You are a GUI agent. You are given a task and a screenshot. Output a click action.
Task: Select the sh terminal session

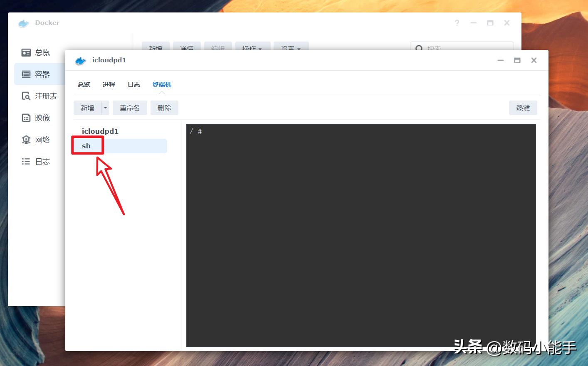click(x=86, y=146)
